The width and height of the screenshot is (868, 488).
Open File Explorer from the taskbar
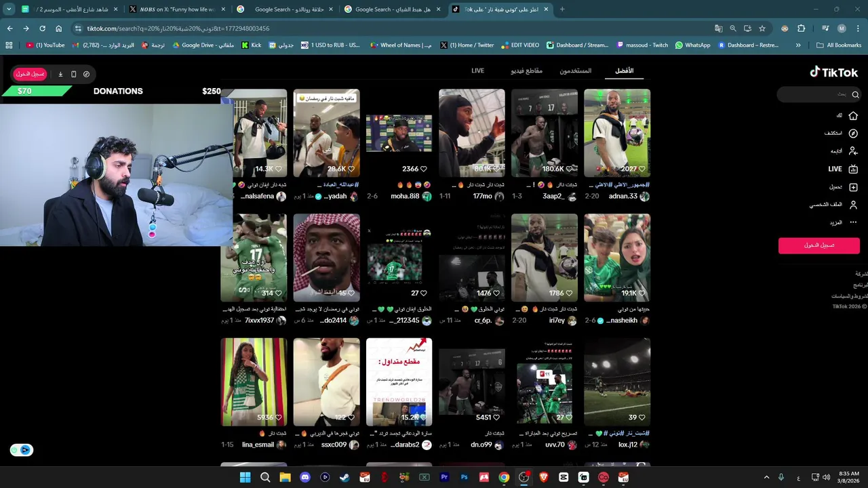coord(285,477)
